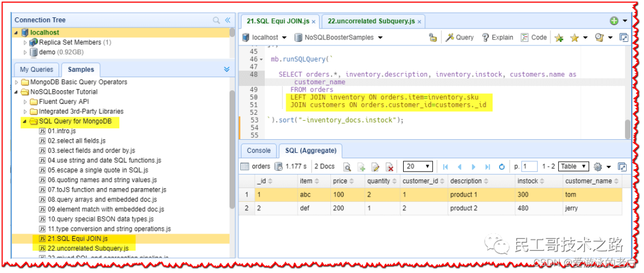Open 04.use string and date SQL functions.js
644x273 pixels.
(x=104, y=160)
